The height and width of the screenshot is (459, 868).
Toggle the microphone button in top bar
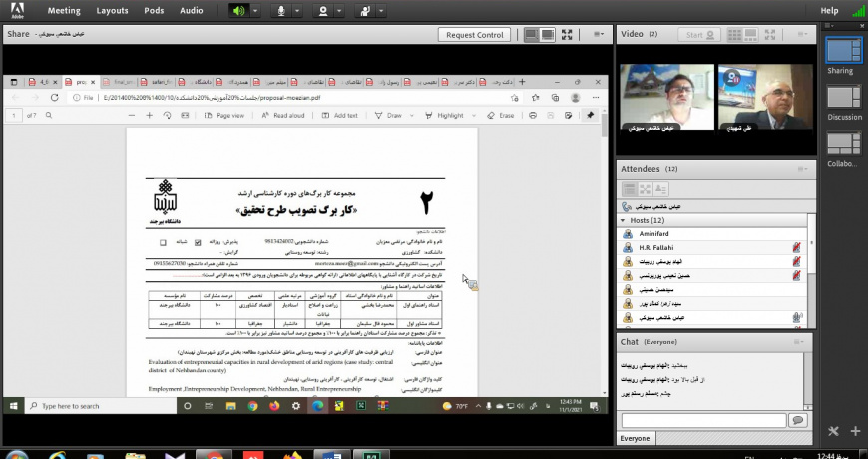coord(281,11)
